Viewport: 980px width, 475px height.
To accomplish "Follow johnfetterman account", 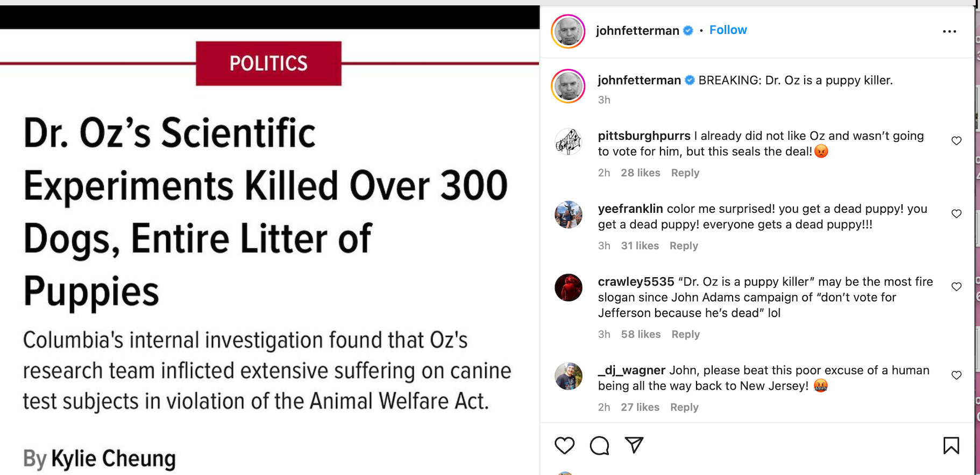I will click(728, 30).
